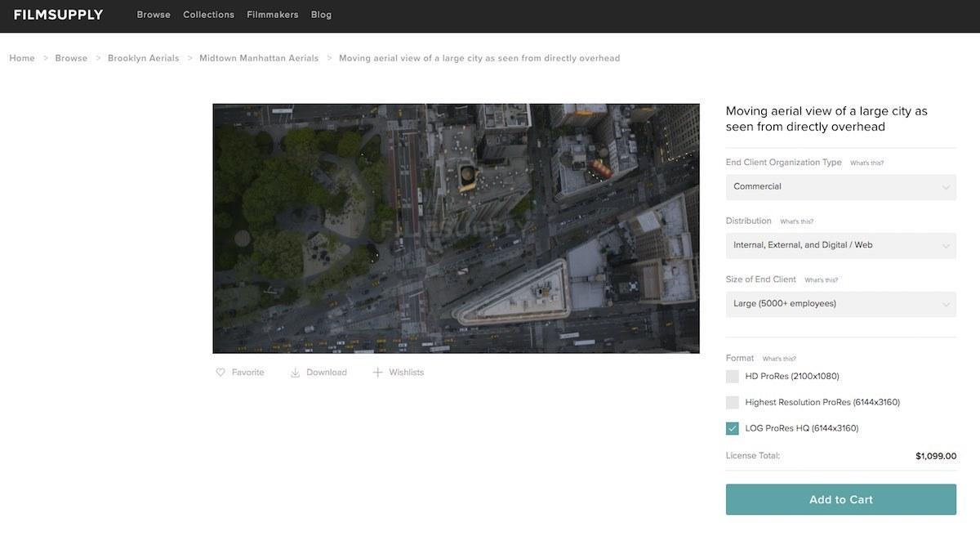Expand the Distribution dropdown
Screen dimensions: 980x545
pyautogui.click(x=841, y=245)
